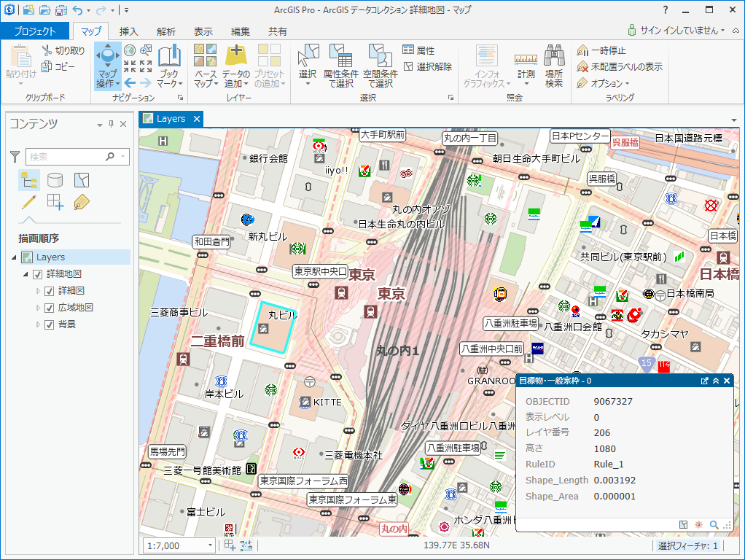Image resolution: width=745 pixels, height=560 pixels.
Task: Collapse the 詳細地図 group layer
Action: pos(26,274)
